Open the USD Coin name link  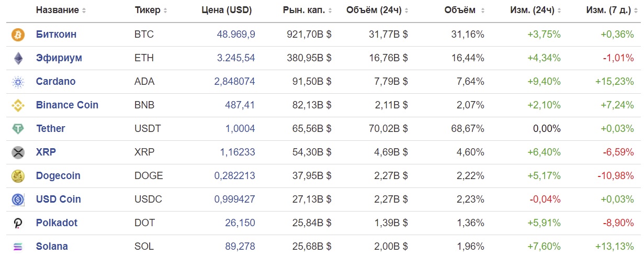point(58,199)
